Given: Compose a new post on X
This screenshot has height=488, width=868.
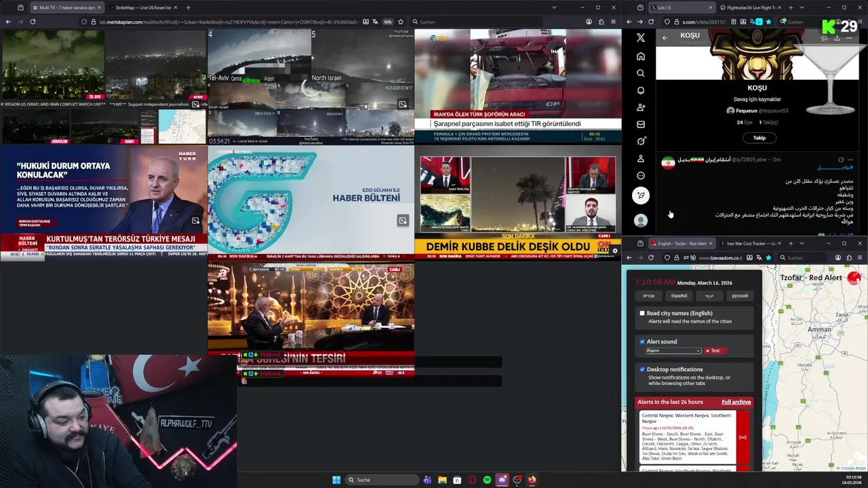Looking at the screenshot, I should point(641,196).
